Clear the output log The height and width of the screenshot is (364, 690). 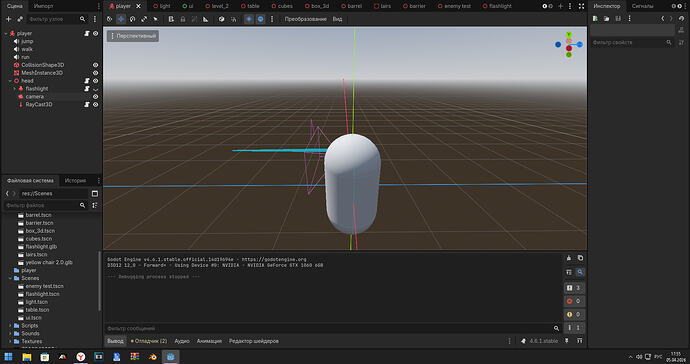569,258
